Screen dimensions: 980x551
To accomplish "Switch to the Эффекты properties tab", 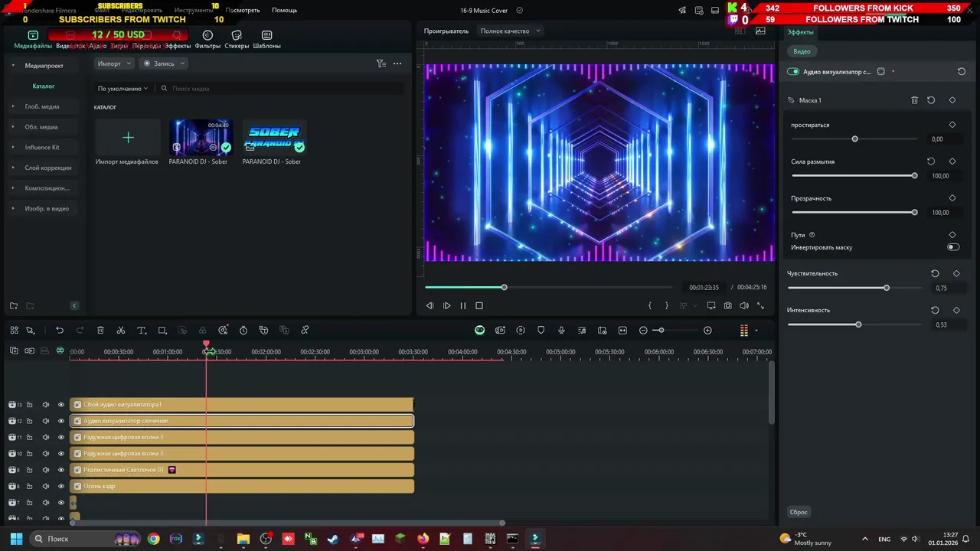I will tap(801, 32).
